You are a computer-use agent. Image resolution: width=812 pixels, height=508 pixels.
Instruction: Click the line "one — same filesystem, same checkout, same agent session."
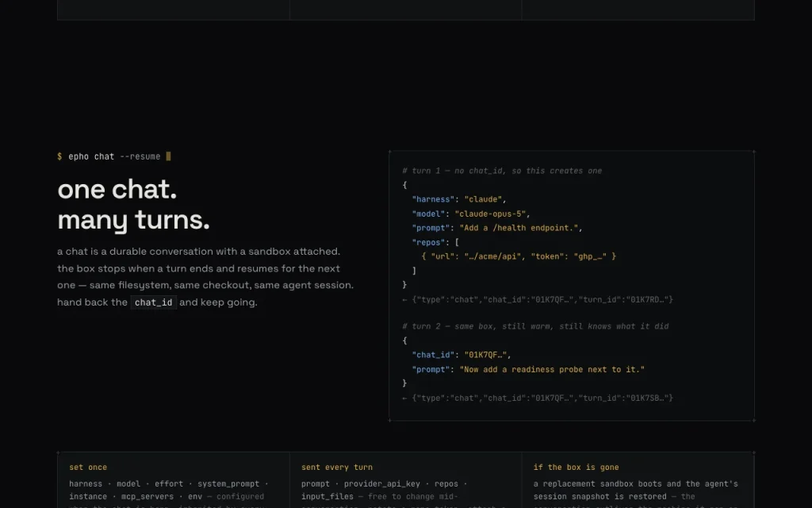[x=205, y=285]
